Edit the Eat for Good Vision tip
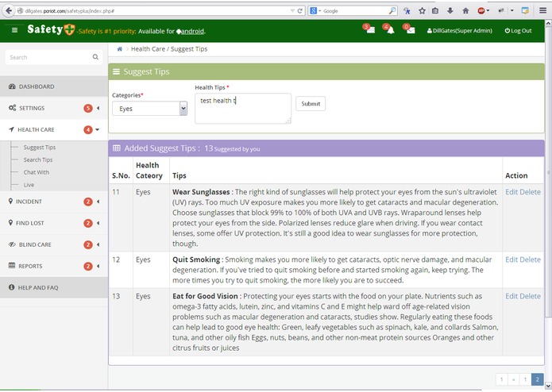552x392 pixels. coord(511,296)
